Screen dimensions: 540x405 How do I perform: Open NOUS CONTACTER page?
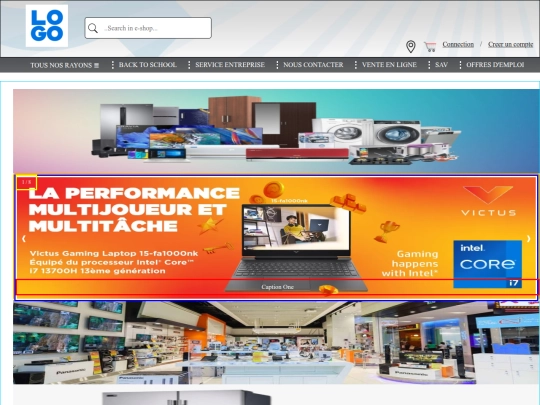(313, 65)
